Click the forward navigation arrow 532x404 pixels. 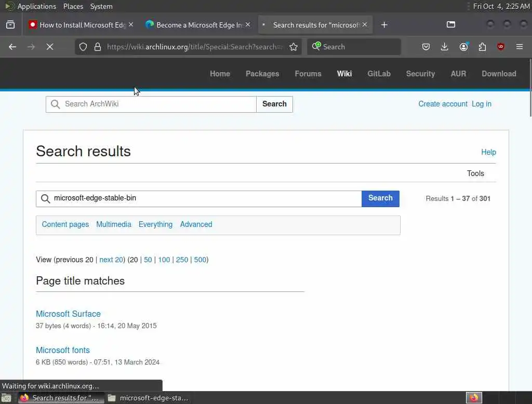(x=31, y=47)
